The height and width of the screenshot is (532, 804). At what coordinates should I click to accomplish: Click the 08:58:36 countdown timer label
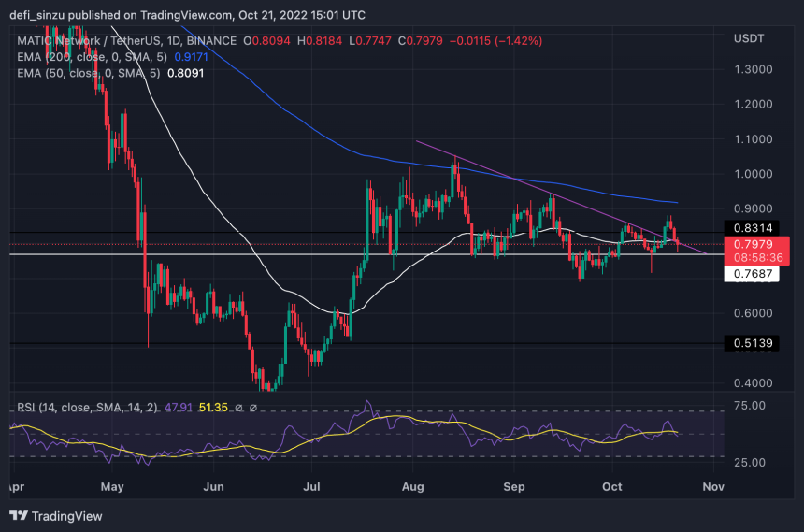[x=758, y=258]
